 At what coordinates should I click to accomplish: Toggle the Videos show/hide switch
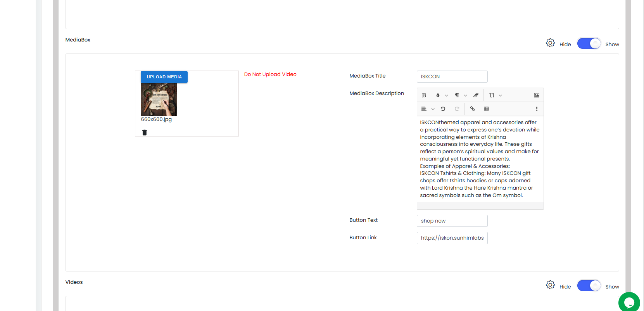pyautogui.click(x=589, y=286)
